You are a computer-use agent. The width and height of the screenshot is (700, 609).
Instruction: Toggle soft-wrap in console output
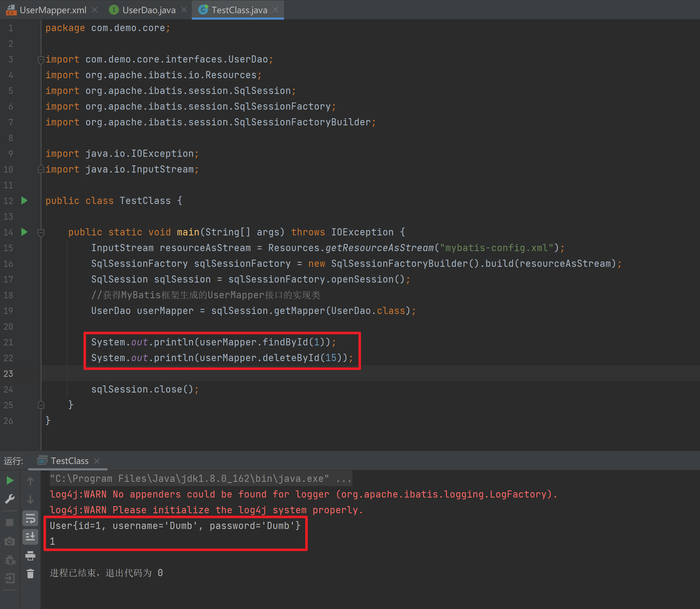coord(30,519)
